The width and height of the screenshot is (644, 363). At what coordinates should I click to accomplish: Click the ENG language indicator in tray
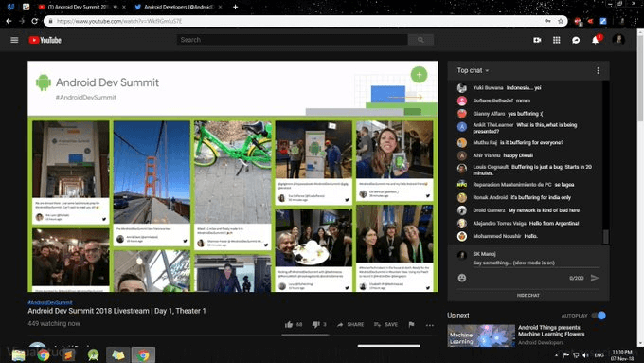[599, 355]
